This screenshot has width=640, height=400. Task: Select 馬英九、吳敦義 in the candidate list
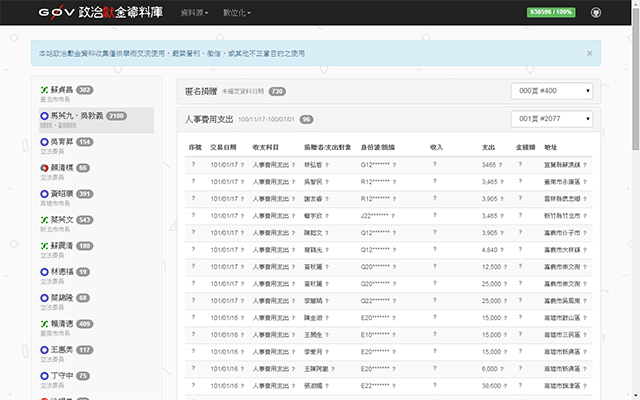tap(77, 116)
